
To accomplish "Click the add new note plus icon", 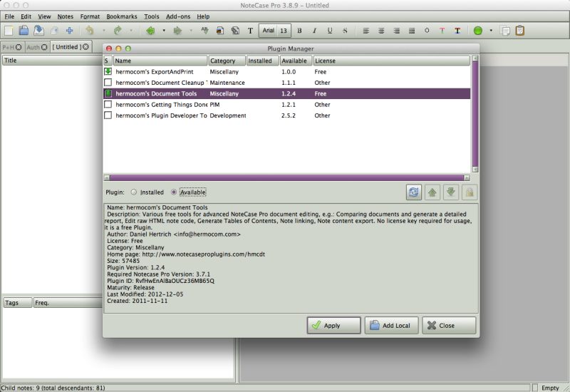I will (69, 31).
